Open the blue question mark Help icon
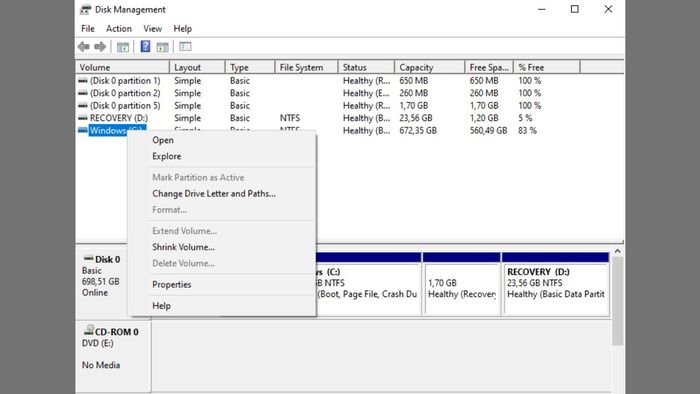This screenshot has width=700, height=394. [145, 46]
